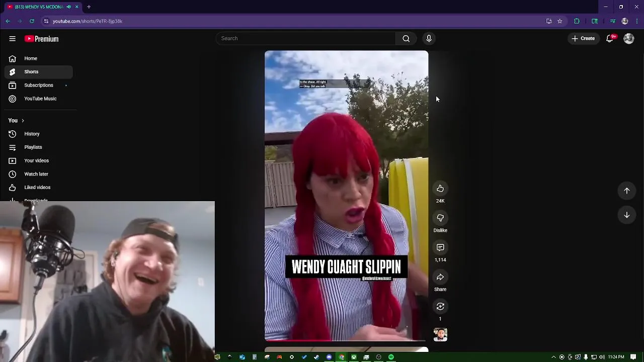Viewport: 644px width, 362px height.
Task: Open Spotify from the taskbar
Action: pos(391,357)
